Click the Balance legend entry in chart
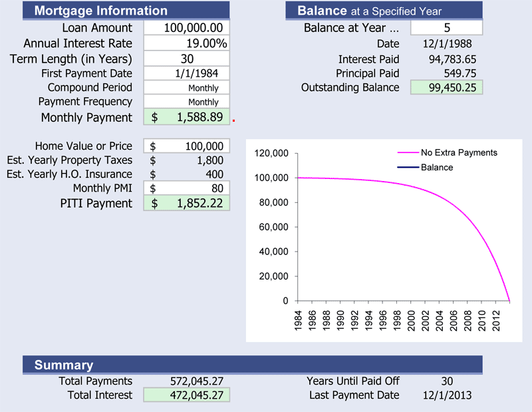The image size is (532, 412). [425, 168]
